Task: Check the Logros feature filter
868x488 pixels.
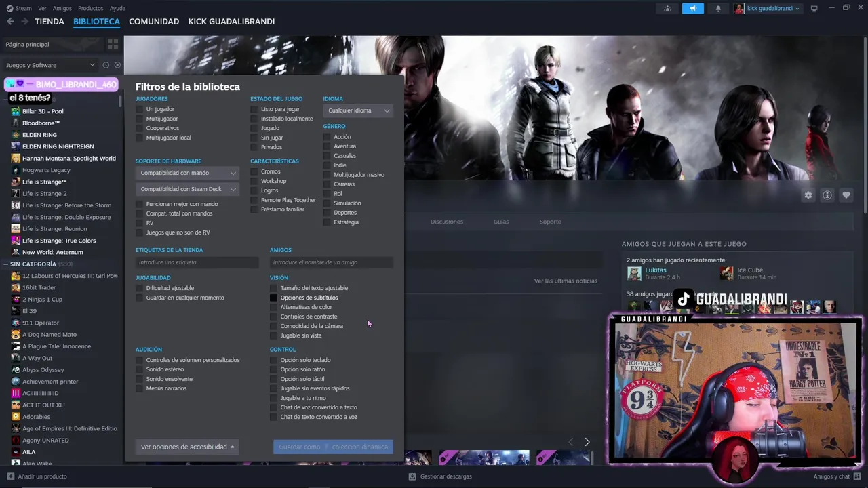Action: pos(254,190)
